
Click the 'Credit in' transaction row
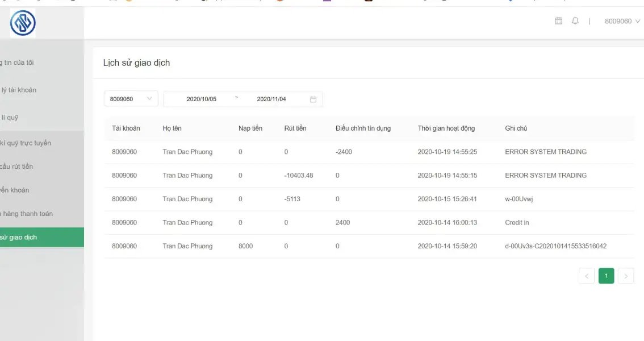point(369,223)
